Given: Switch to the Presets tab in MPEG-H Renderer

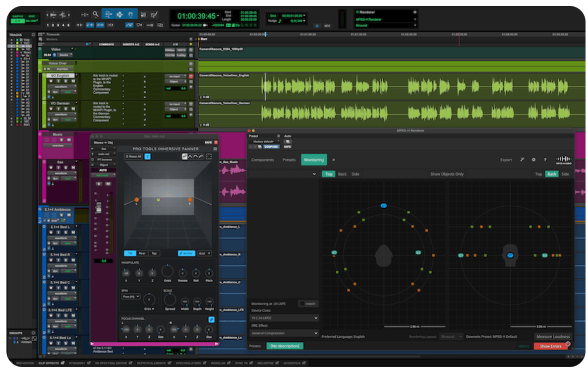Looking at the screenshot, I should [289, 160].
